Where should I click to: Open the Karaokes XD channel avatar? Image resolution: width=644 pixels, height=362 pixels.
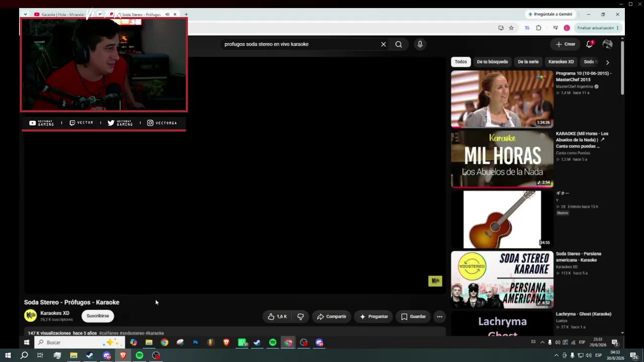click(31, 316)
